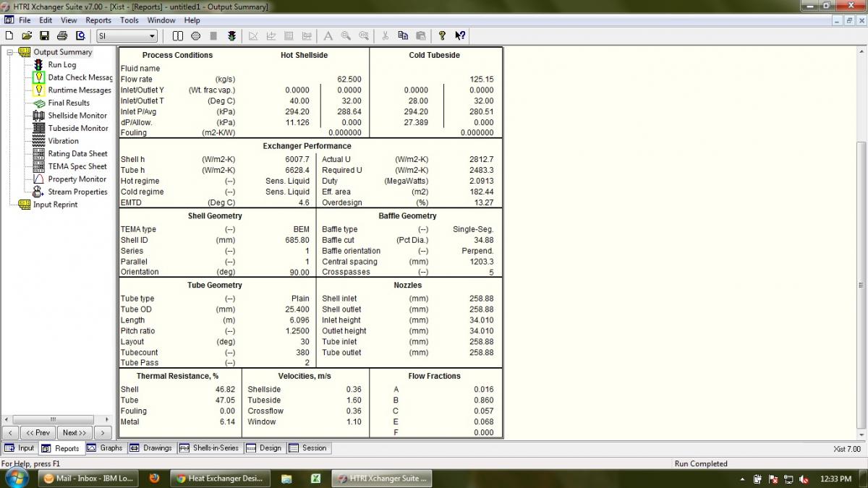The width and height of the screenshot is (868, 488).
Task: Open the Final Results report
Action: tap(69, 103)
